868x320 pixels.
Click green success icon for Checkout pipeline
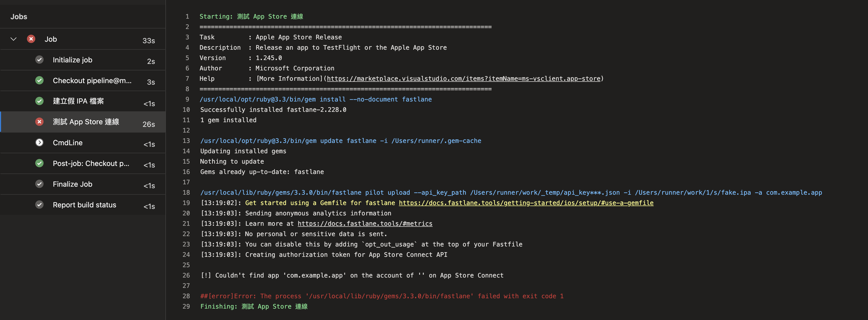(x=39, y=81)
